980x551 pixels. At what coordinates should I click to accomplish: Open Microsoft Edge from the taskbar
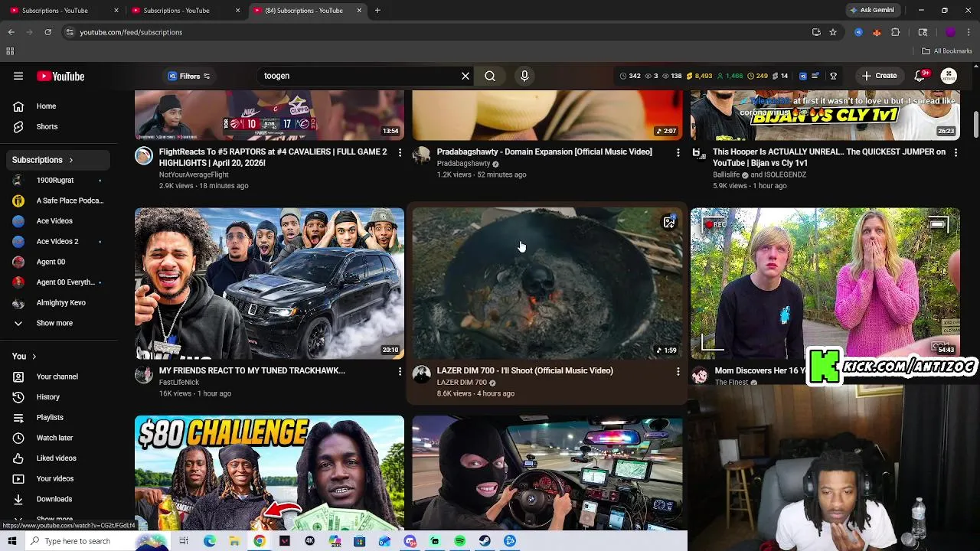210,541
